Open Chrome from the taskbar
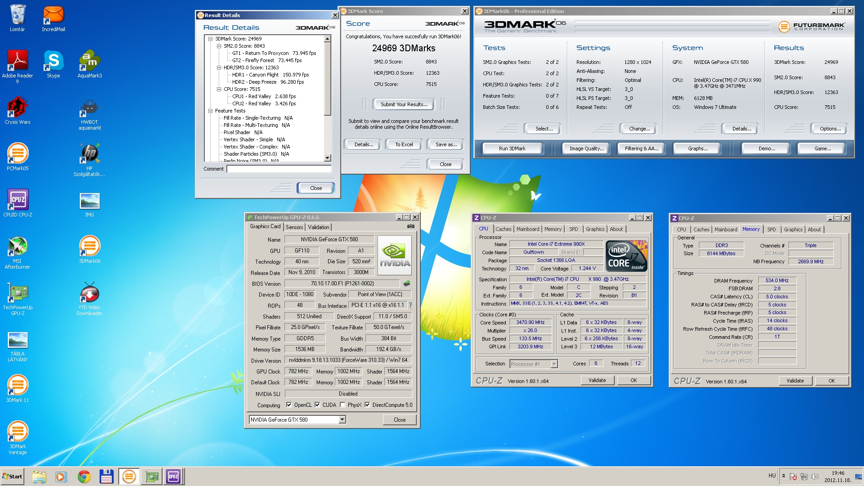864x504 pixels. pos(84,477)
